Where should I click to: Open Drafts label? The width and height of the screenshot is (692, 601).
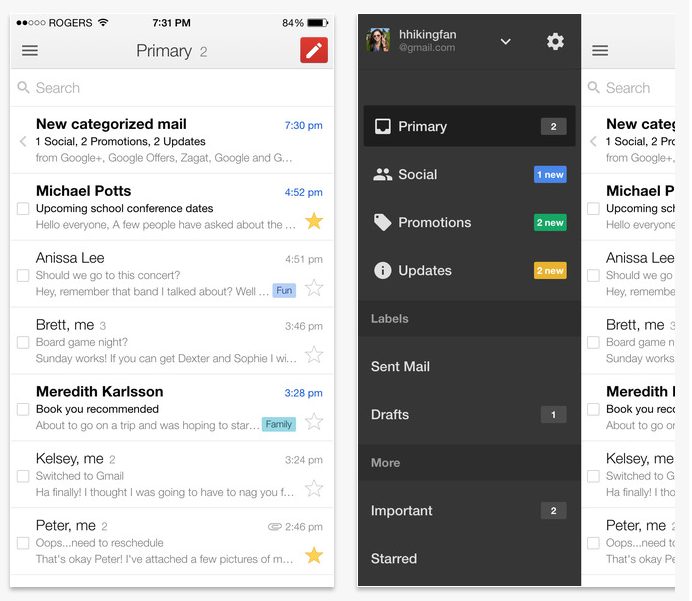[469, 414]
